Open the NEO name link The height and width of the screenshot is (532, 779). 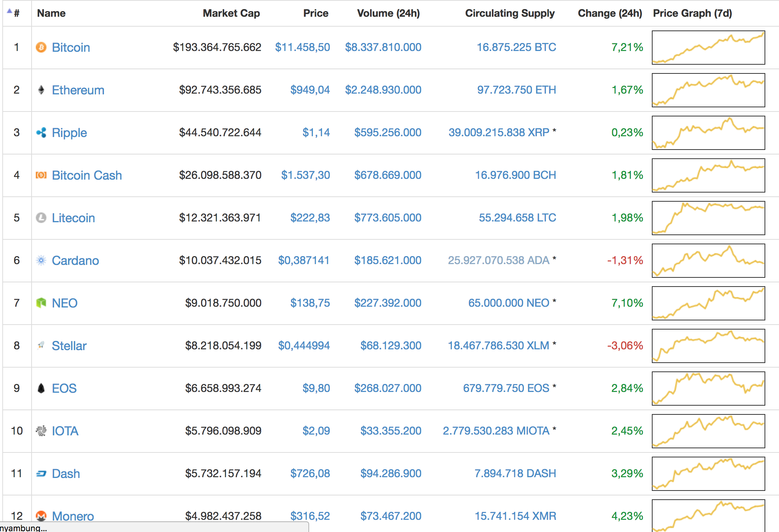(x=65, y=303)
